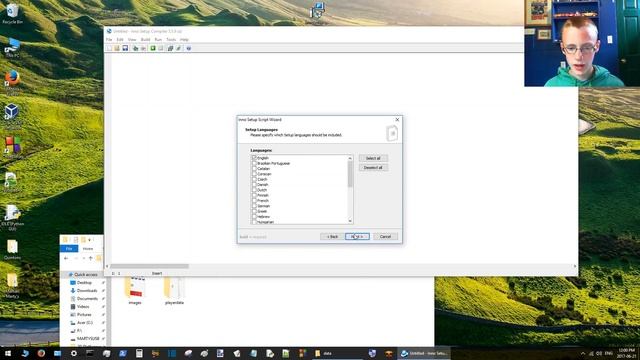The height and width of the screenshot is (360, 640).
Task: Click the Help toolbar icon
Action: (189, 48)
